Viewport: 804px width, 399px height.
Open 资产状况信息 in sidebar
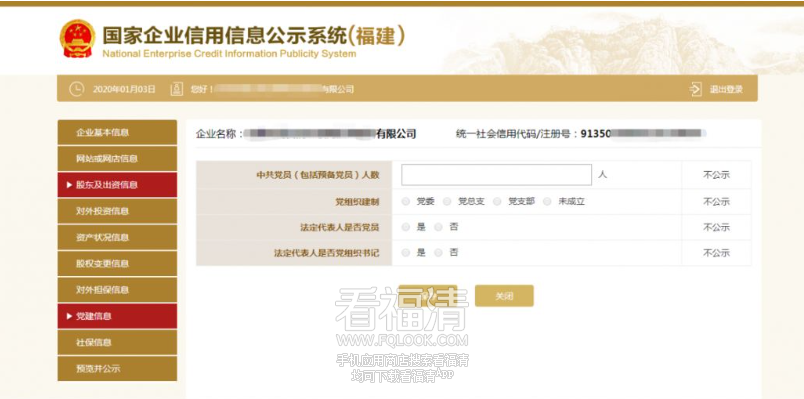tap(117, 237)
